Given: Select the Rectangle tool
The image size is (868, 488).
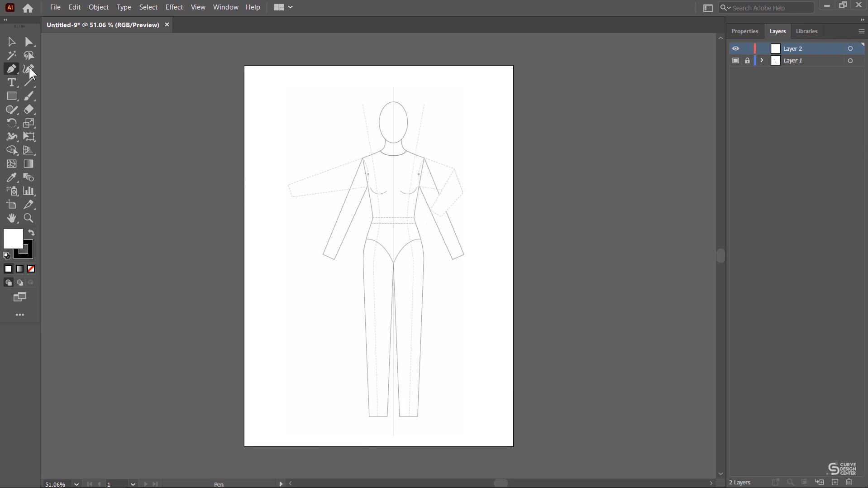Looking at the screenshot, I should [11, 96].
